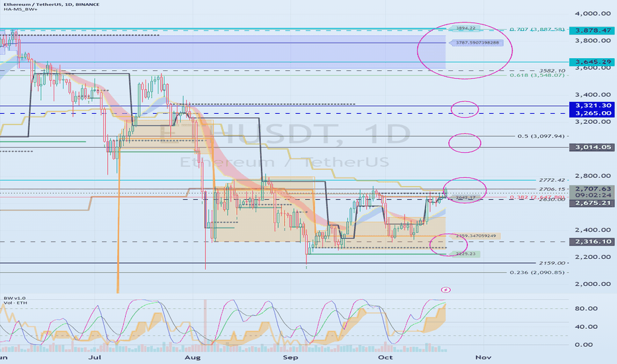Click the 3582.10 horizontal line label
The width and height of the screenshot is (617, 364).
(x=552, y=71)
